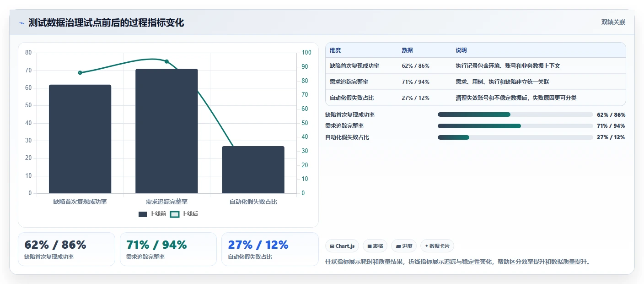Click the 自动化假失败占比 x-axis label
The image size is (644, 284).
point(253,202)
